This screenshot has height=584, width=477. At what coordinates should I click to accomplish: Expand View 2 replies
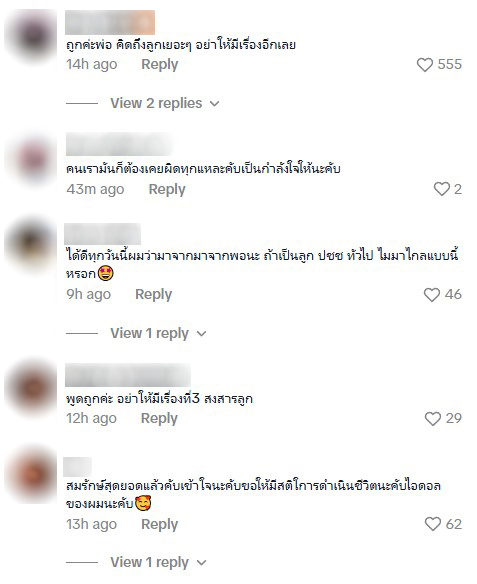coord(165,103)
